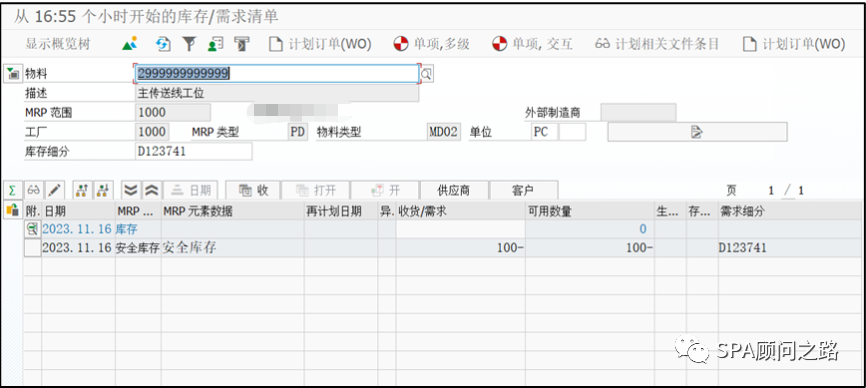Click the second pegging hierarchy icon

(102, 190)
